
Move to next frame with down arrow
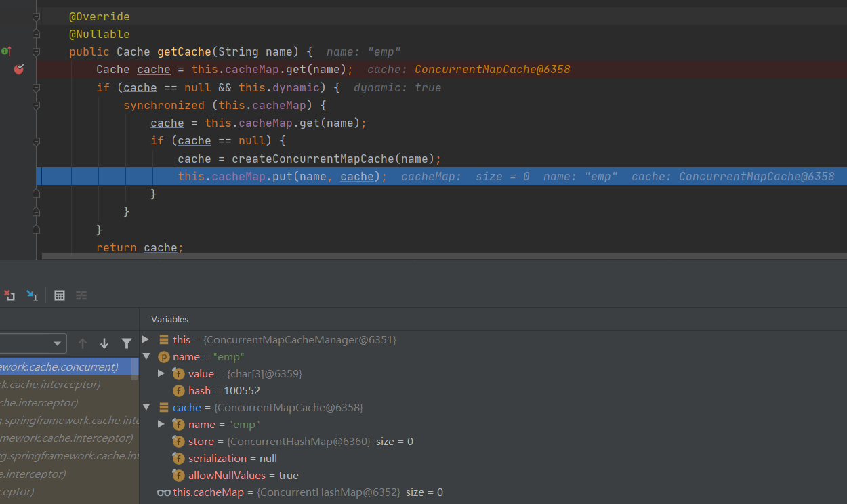click(x=104, y=343)
